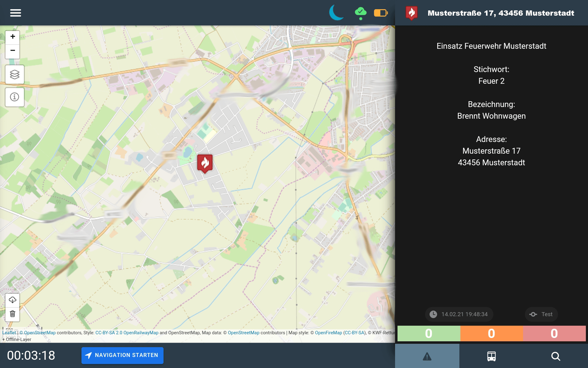Image resolution: width=588 pixels, height=368 pixels.
Task: Zoom out on the map
Action: click(x=13, y=51)
